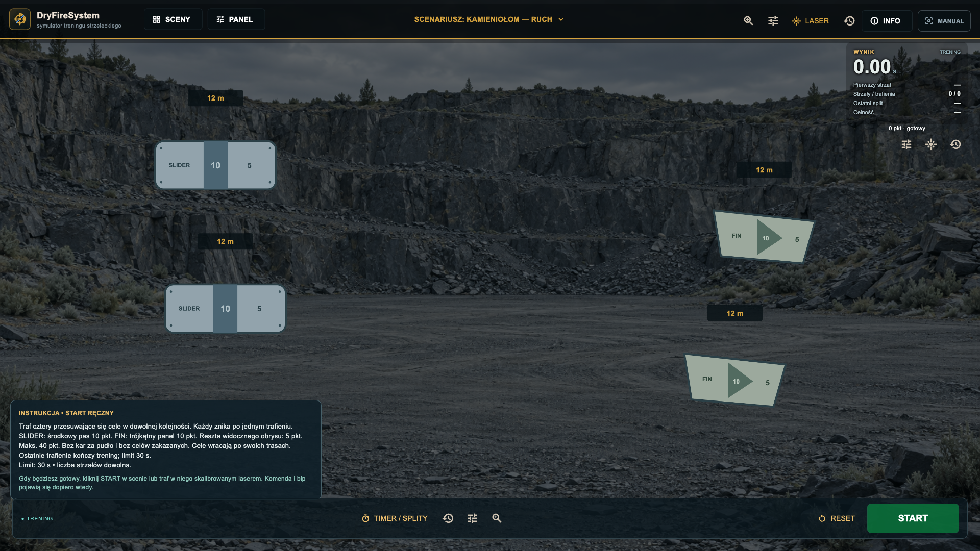Hit the 5 zone of the lower FIN target
This screenshot has width=980, height=551.
768,383
